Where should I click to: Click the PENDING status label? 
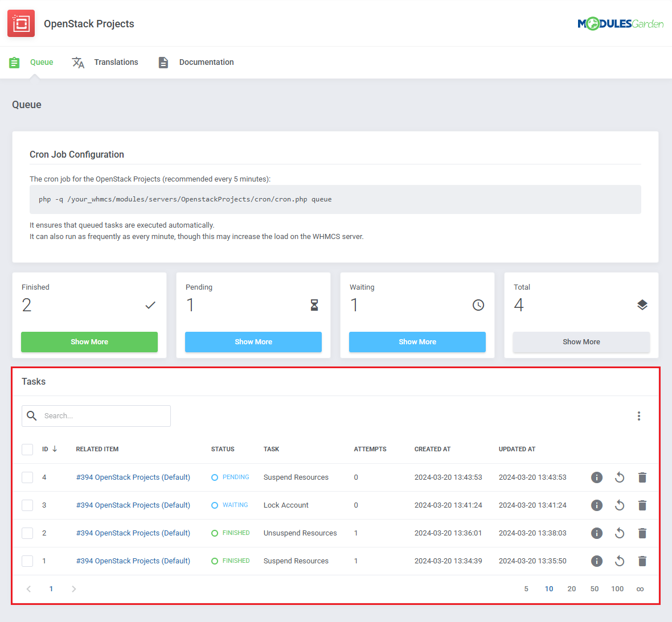(x=236, y=477)
